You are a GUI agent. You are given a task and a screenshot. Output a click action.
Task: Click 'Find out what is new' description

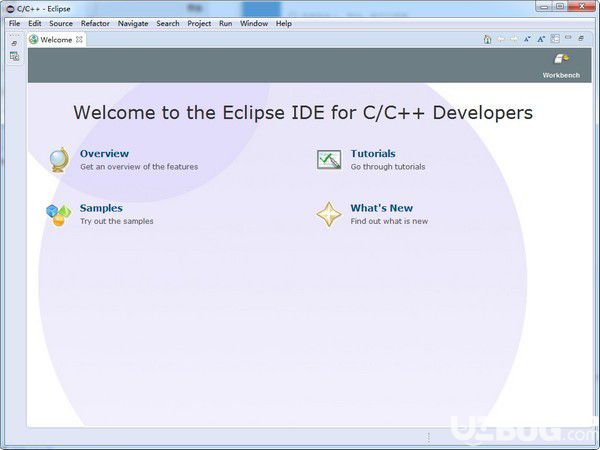389,221
